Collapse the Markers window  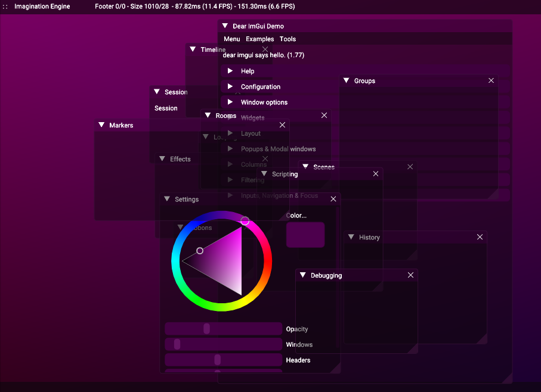point(101,125)
